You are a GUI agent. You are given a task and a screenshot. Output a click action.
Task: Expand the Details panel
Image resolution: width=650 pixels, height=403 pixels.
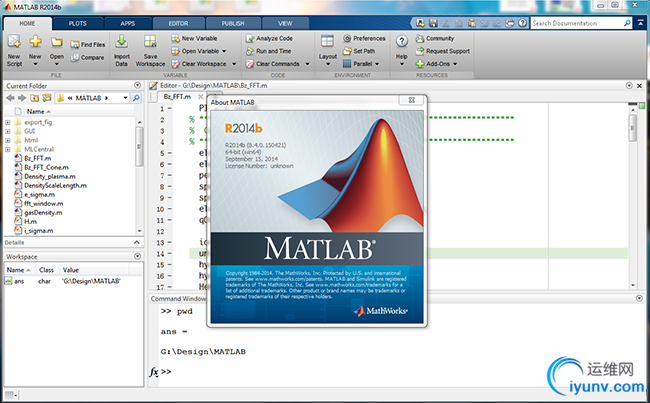(x=137, y=242)
